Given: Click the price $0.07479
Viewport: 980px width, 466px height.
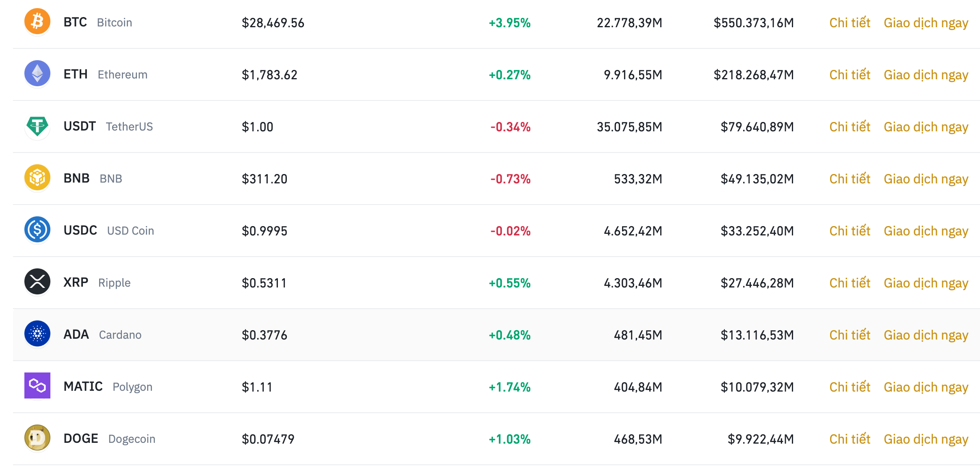Looking at the screenshot, I should (x=268, y=439).
